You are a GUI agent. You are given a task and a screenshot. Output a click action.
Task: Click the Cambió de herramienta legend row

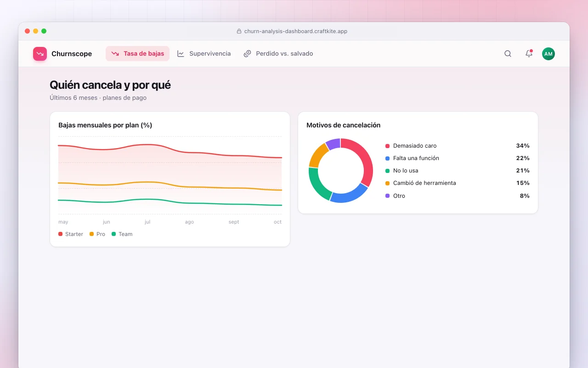(457, 183)
